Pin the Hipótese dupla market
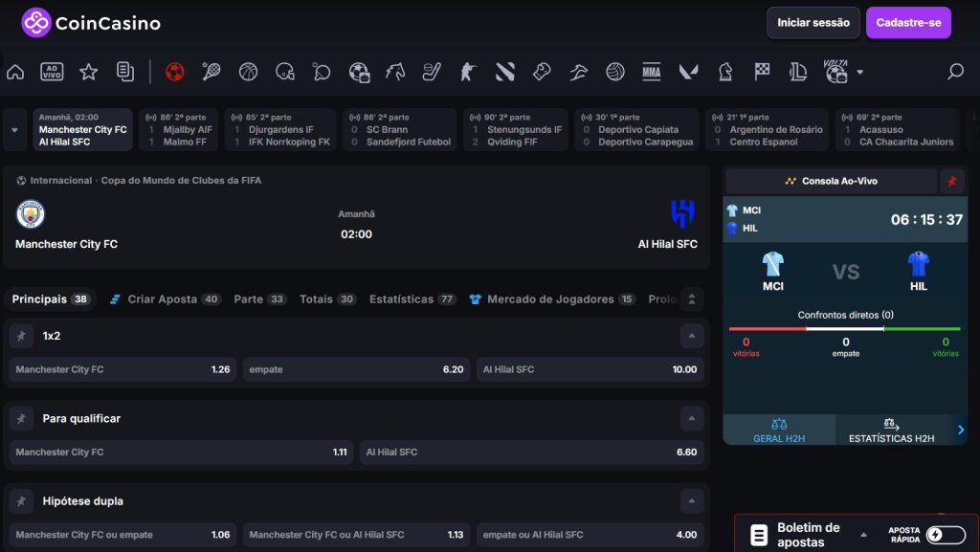The width and height of the screenshot is (980, 552). click(21, 500)
